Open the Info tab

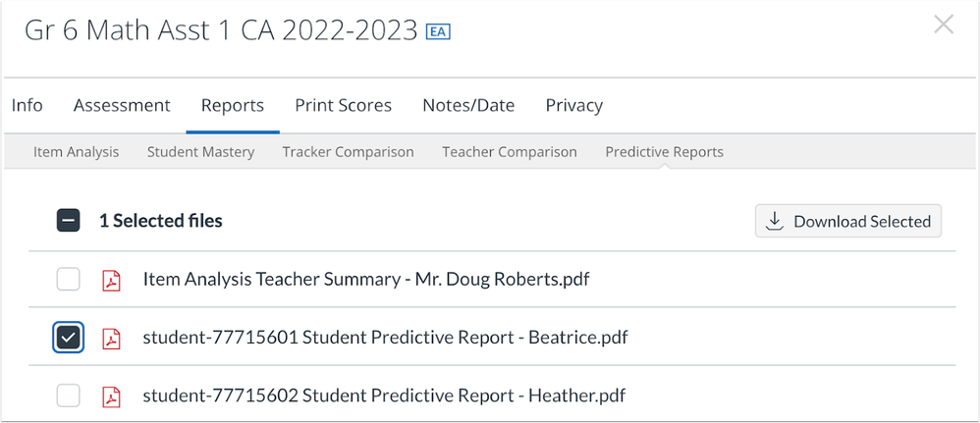click(x=27, y=106)
